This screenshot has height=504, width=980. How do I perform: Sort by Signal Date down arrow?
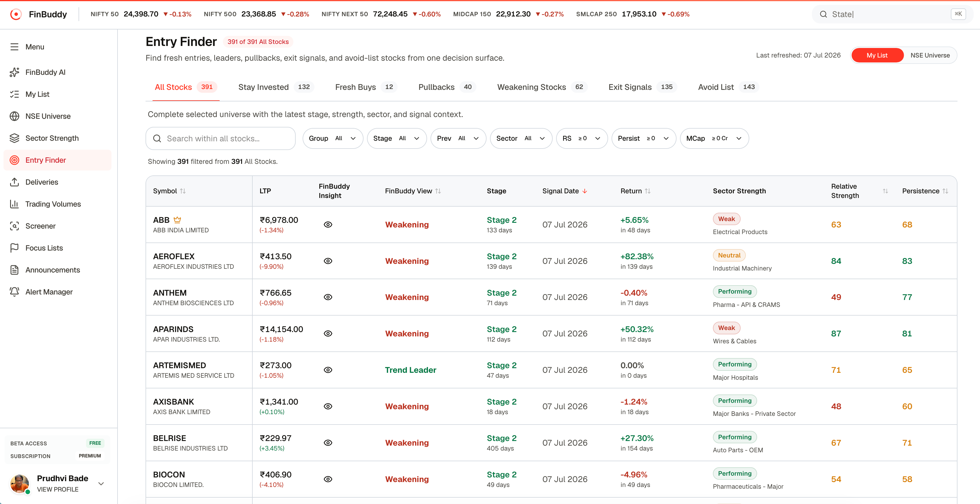pos(585,191)
